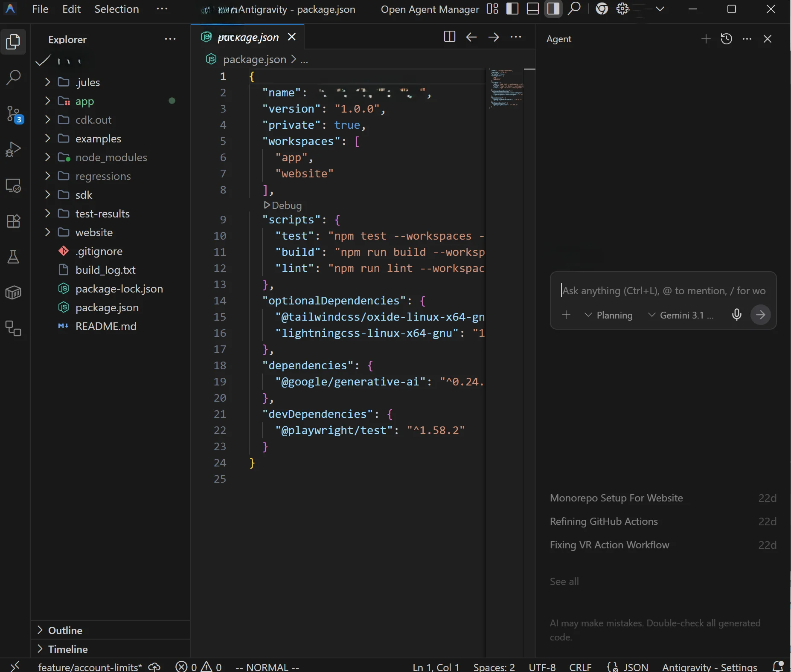The width and height of the screenshot is (791, 672).
Task: Activate the microphone for voice input in agent chat
Action: click(x=736, y=315)
